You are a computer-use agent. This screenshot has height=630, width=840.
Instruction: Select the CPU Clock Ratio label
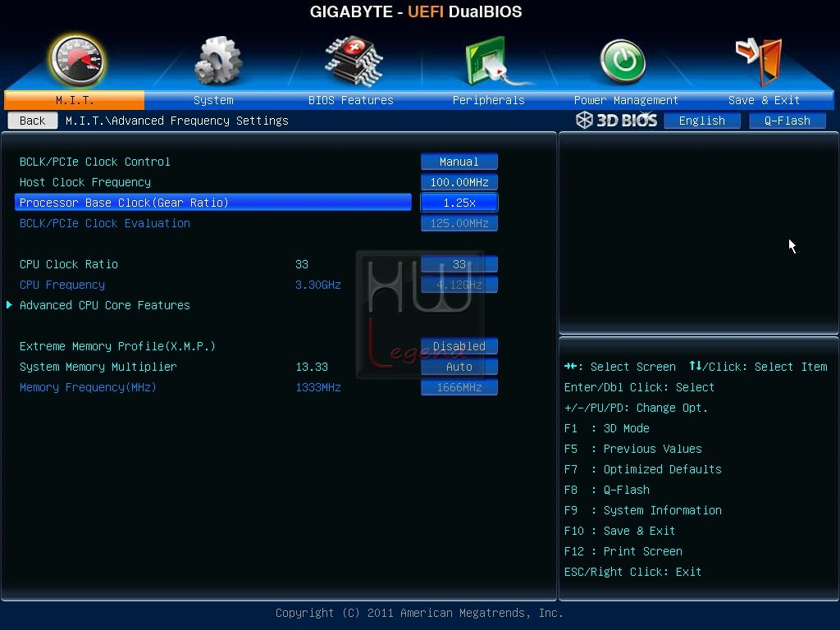click(x=69, y=264)
